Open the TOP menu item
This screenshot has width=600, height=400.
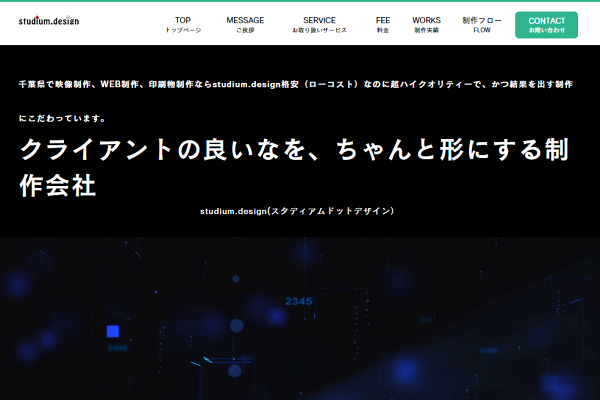[x=183, y=24]
